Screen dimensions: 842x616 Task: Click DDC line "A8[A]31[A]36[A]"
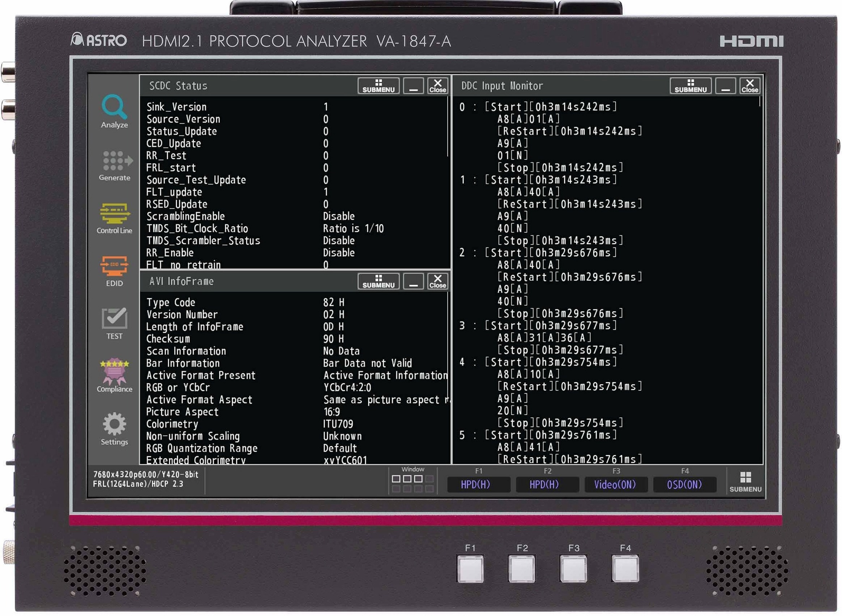544,338
